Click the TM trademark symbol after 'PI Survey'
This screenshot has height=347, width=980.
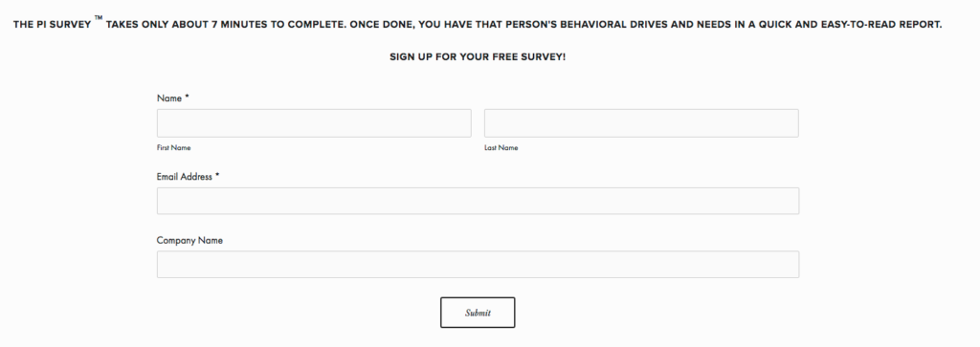pos(99,18)
